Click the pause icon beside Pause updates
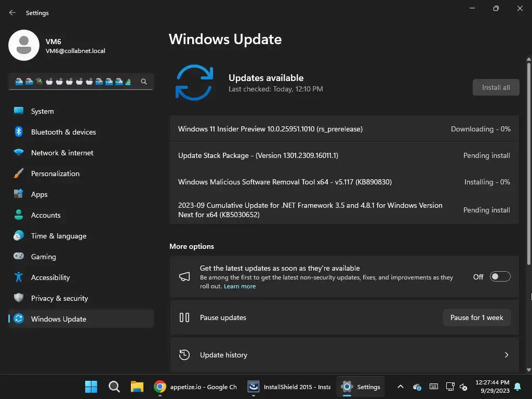The height and width of the screenshot is (399, 532). (x=184, y=317)
